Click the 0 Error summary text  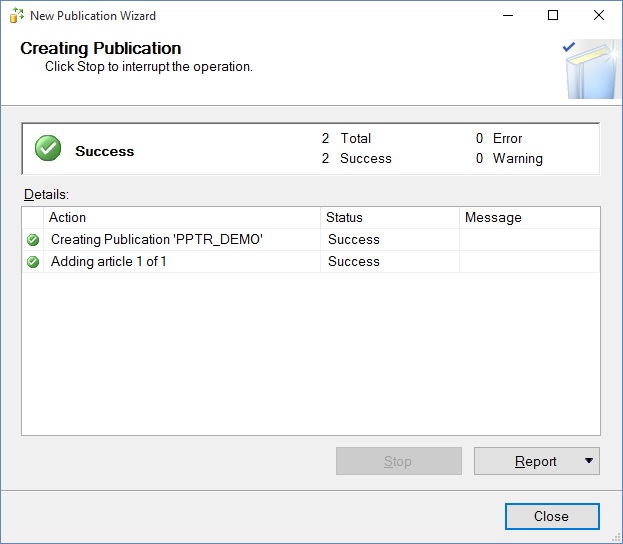[x=499, y=138]
